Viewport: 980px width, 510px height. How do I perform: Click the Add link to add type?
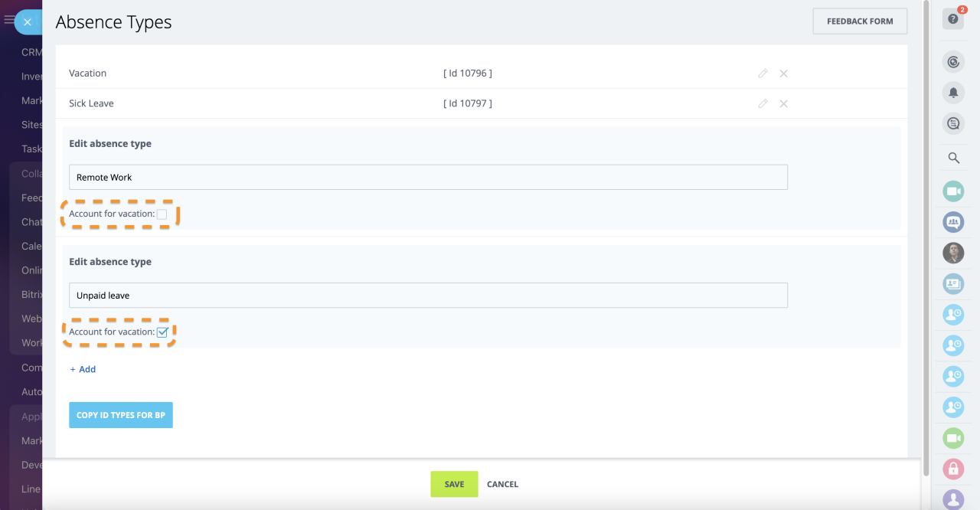click(x=83, y=369)
